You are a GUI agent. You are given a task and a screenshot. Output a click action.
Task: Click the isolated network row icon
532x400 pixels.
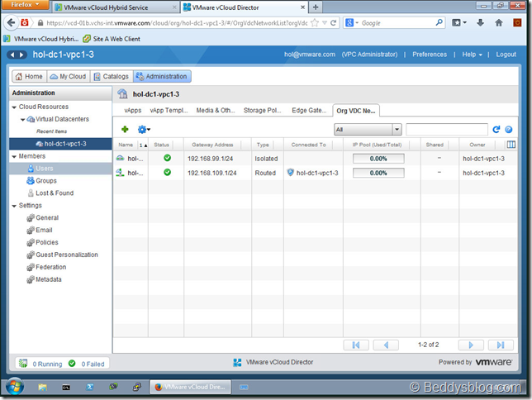(x=120, y=158)
